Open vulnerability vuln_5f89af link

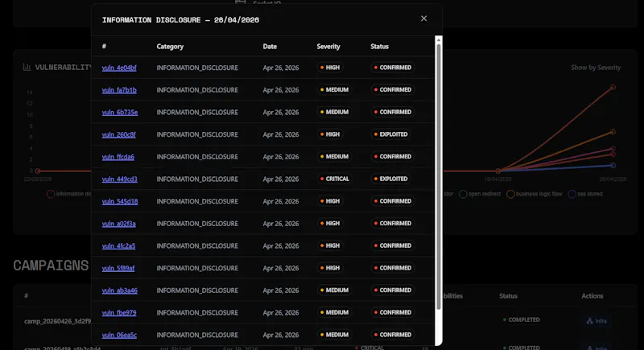point(118,268)
